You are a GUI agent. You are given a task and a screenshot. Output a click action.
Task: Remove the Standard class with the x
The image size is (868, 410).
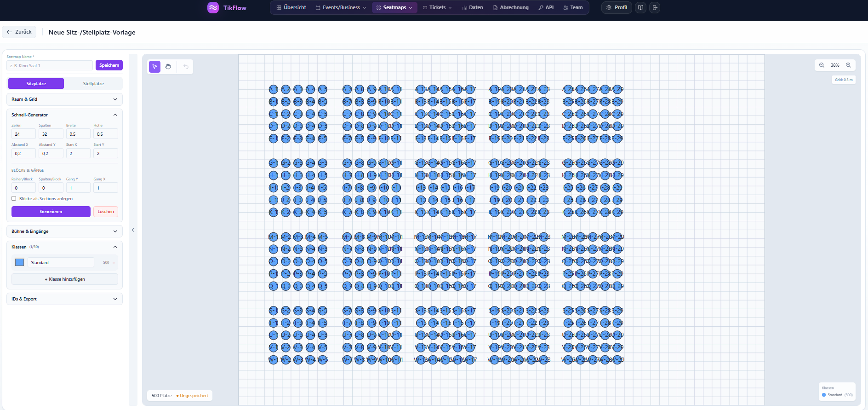(x=114, y=263)
